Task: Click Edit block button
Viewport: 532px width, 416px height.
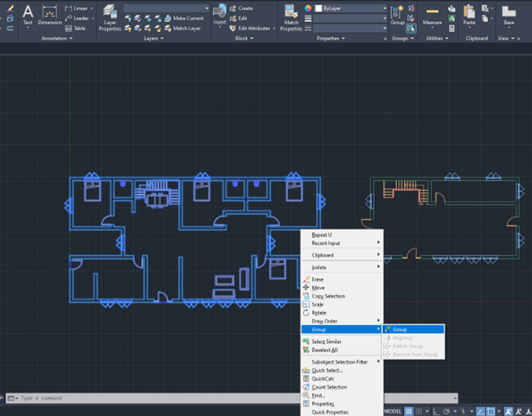Action: (239, 19)
